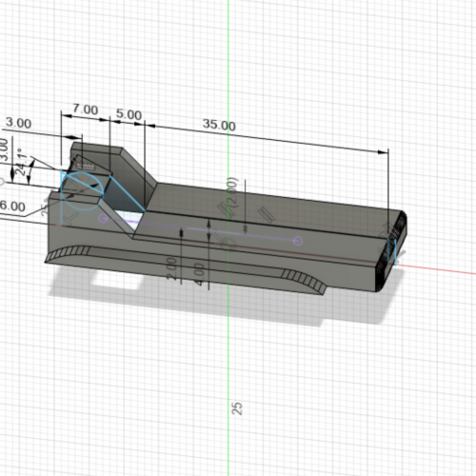Screen dimensions: 476x476
Task: Select the vertical 2.00 dimension text
Action: (x=171, y=268)
